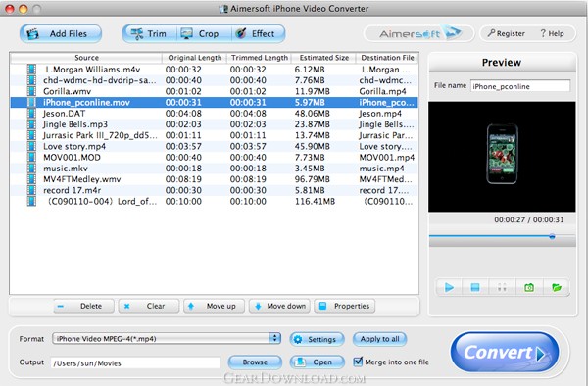Click the Add Files button

[61, 33]
